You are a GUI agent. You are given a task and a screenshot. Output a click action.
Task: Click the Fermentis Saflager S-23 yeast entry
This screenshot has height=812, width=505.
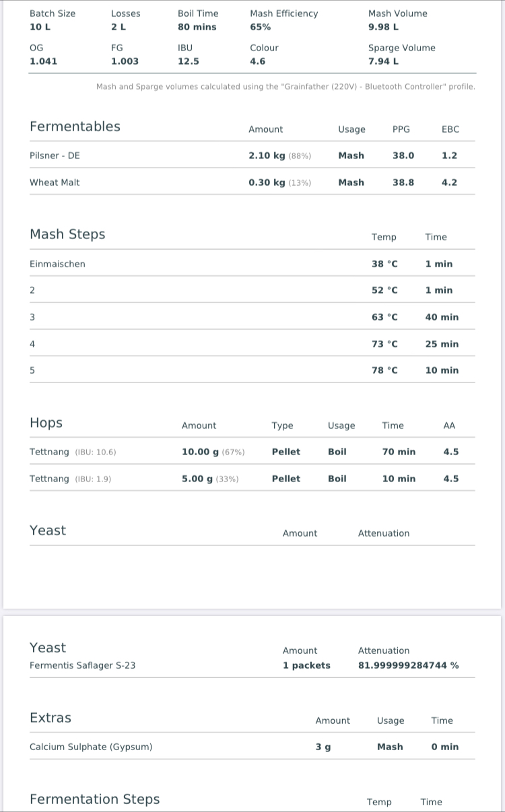pyautogui.click(x=82, y=665)
